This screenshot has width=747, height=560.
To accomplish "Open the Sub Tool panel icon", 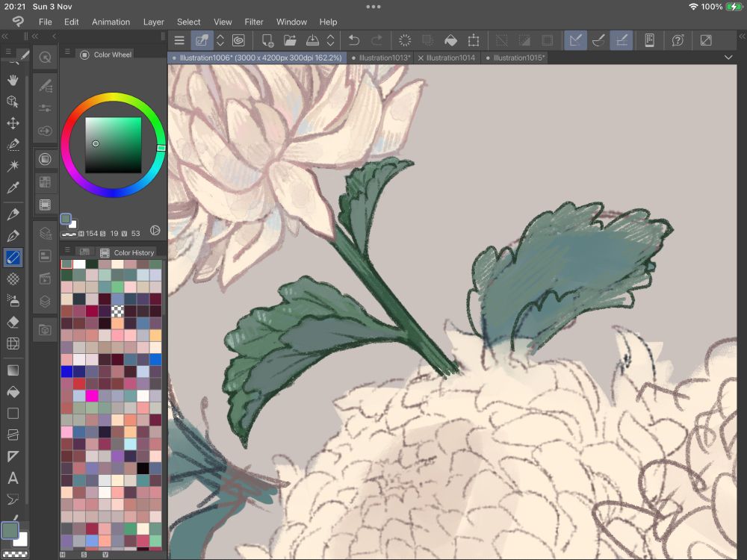I will [x=46, y=86].
